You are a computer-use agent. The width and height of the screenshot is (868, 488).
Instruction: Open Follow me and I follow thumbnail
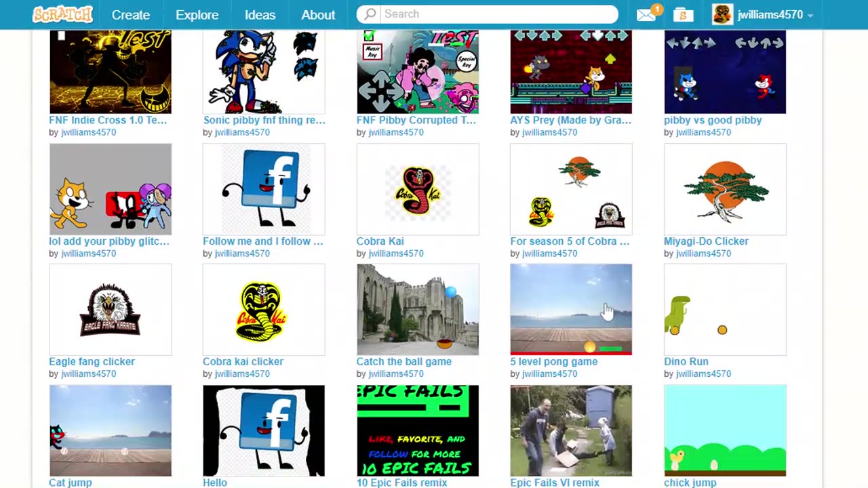pyautogui.click(x=264, y=189)
